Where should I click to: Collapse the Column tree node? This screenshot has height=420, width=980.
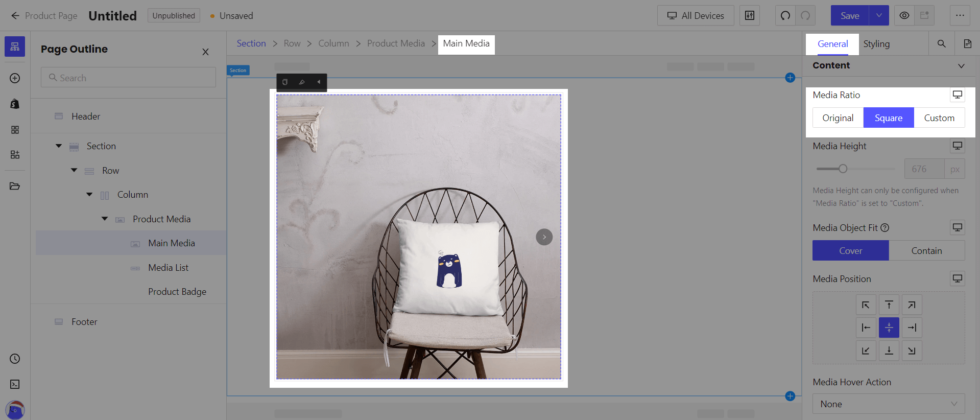(89, 194)
